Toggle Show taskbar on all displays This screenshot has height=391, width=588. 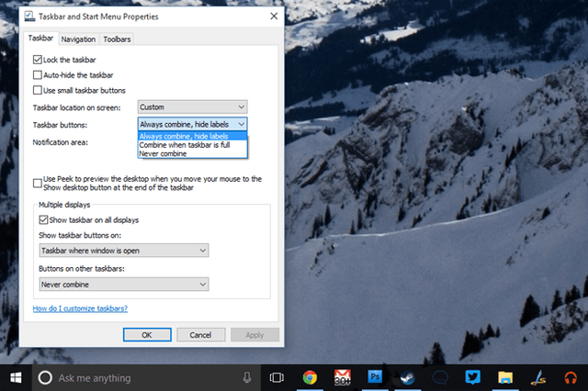[43, 220]
